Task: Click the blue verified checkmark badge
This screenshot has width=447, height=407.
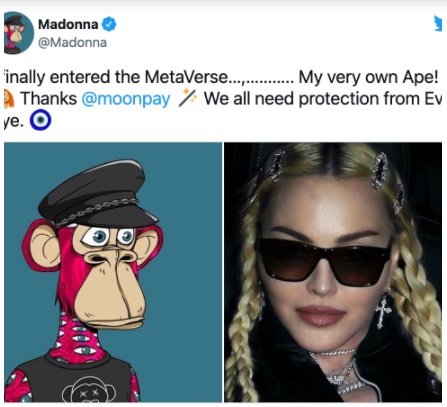Action: pos(109,24)
